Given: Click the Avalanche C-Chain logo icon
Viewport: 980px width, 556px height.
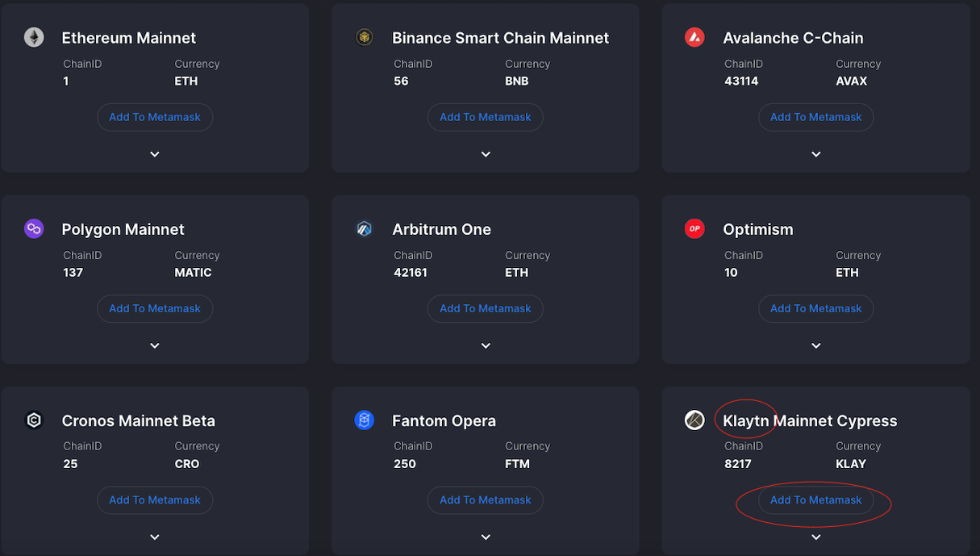Looking at the screenshot, I should pos(694,37).
